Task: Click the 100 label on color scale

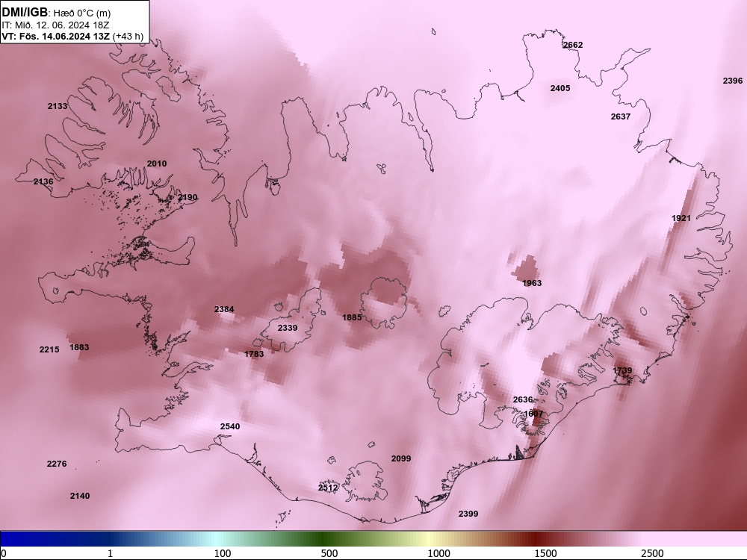Action: pyautogui.click(x=223, y=553)
